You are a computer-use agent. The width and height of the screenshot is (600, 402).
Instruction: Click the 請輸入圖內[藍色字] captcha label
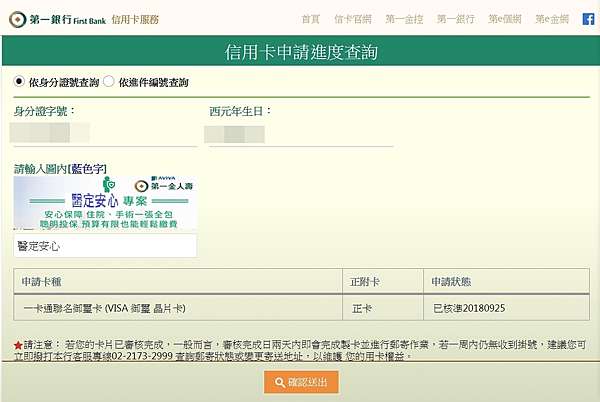[60, 169]
